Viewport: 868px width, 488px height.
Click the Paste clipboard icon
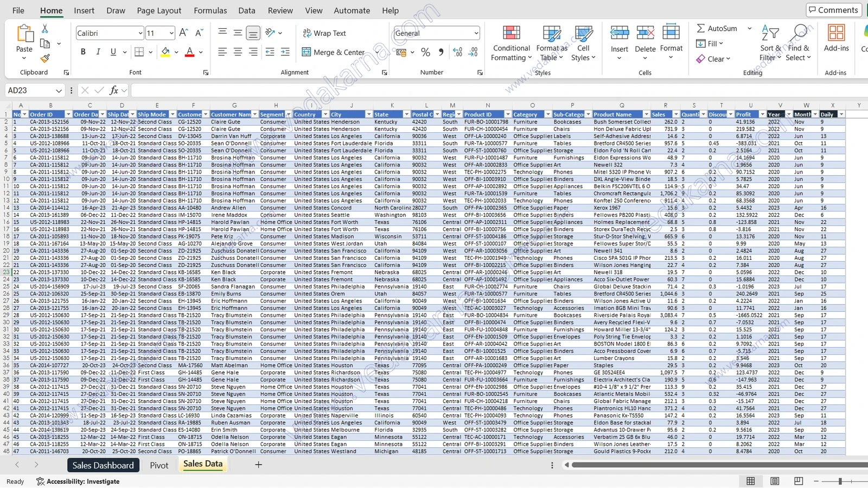(x=24, y=34)
